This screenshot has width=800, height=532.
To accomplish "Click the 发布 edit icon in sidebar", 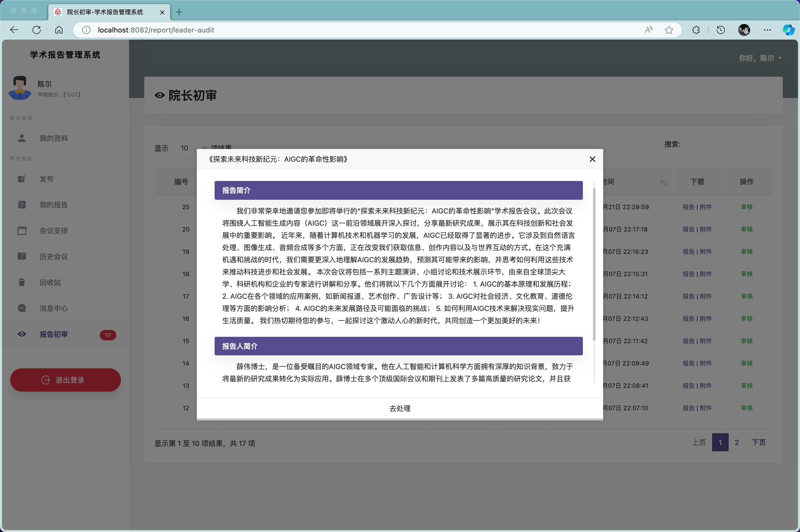I will [22, 179].
